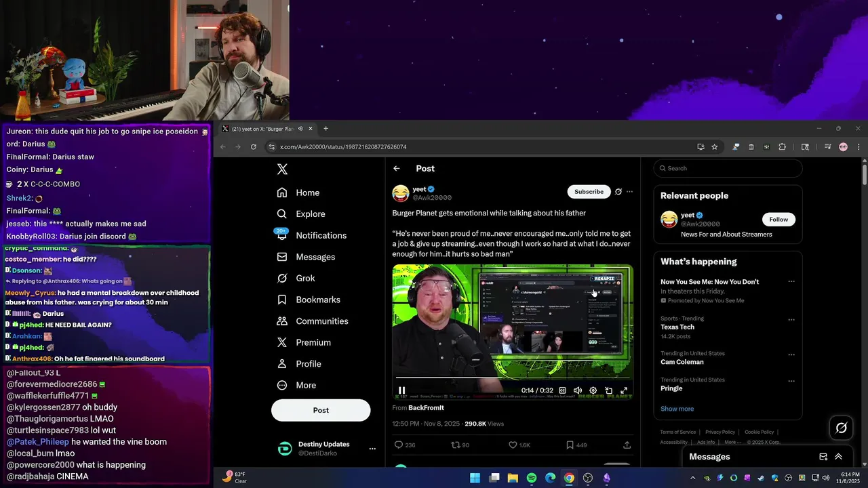Screen dimensions: 868x488
Task: Click the X logo in the sidebar
Action: point(282,169)
